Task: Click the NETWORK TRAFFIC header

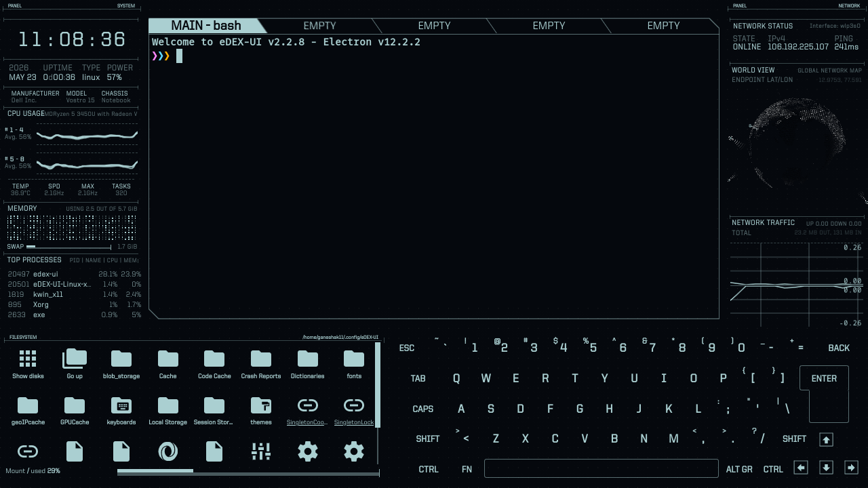Action: 763,222
